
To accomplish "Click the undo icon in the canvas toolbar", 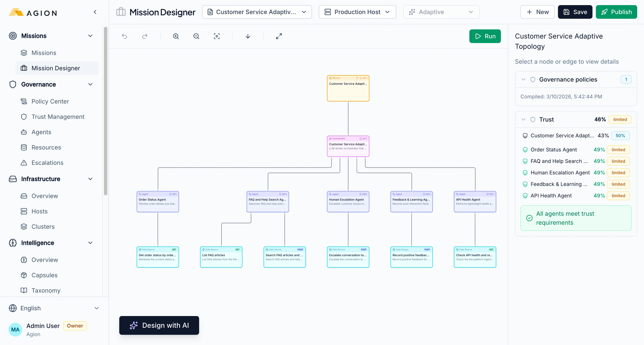I will point(125,36).
